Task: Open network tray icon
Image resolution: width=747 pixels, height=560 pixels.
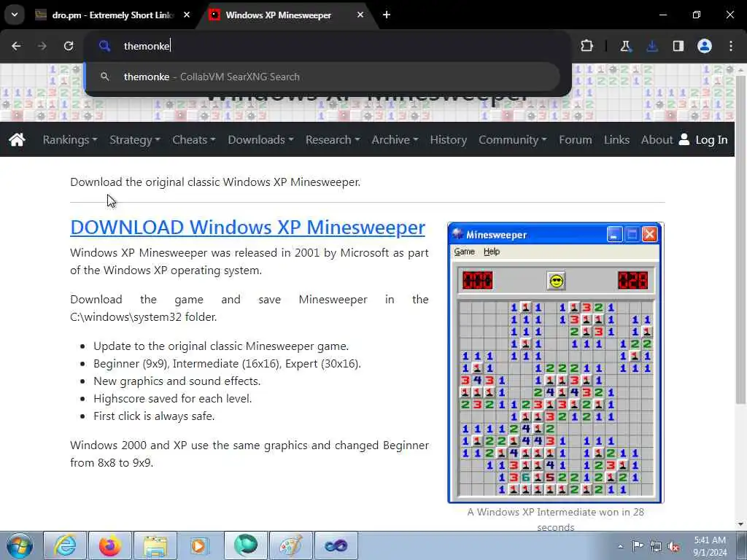Action: (656, 547)
